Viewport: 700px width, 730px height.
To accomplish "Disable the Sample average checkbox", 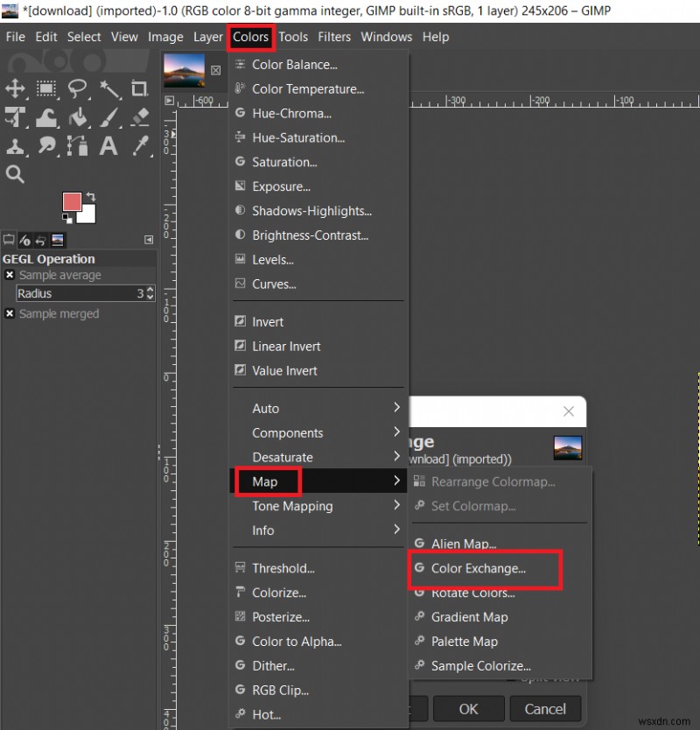I will click(x=9, y=275).
